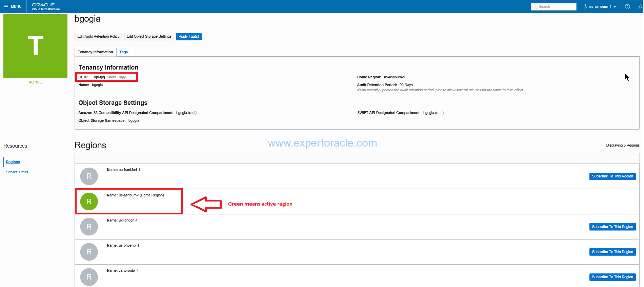This screenshot has width=644, height=287.
Task: Click Home Region value us-ashburn-1
Action: pos(394,77)
